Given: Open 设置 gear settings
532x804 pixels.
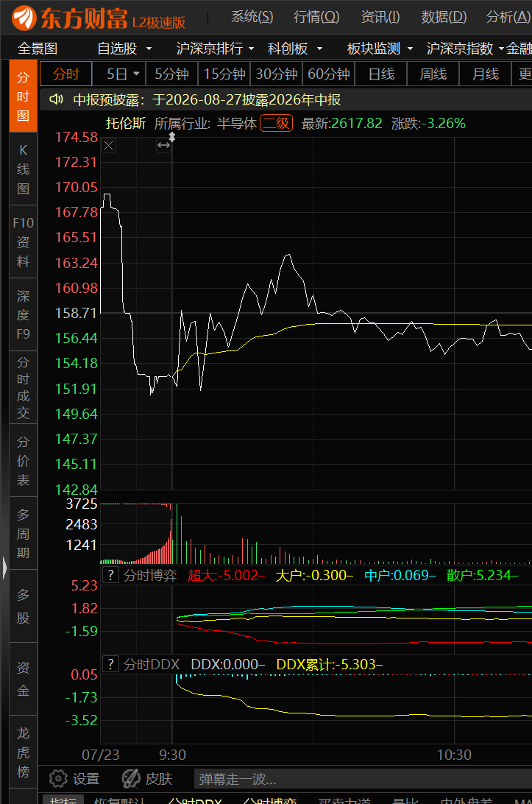Looking at the screenshot, I should coord(74,779).
